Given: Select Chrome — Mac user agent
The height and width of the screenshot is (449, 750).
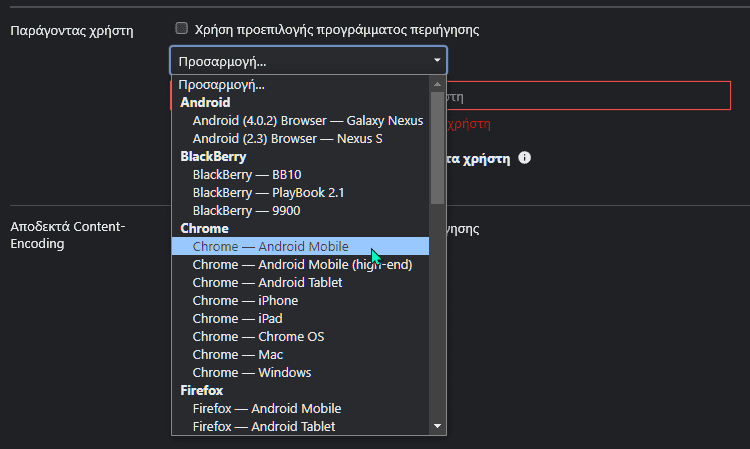Looking at the screenshot, I should coord(237,355).
